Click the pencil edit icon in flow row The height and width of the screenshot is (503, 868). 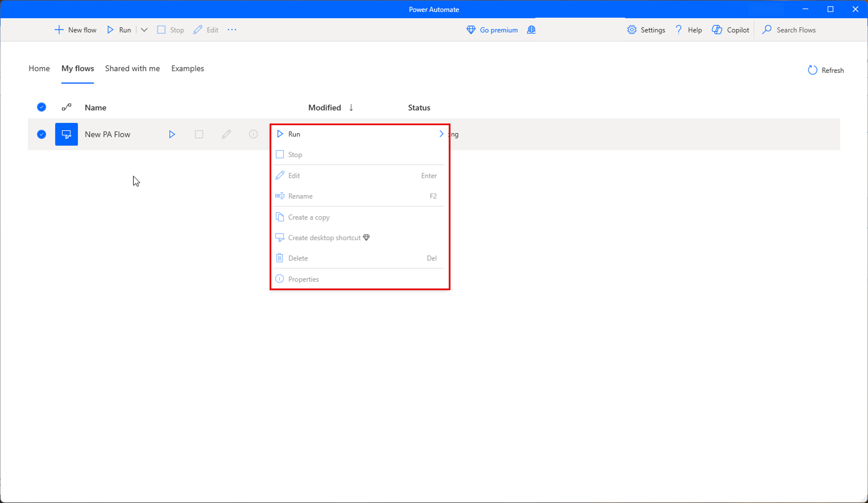[226, 134]
